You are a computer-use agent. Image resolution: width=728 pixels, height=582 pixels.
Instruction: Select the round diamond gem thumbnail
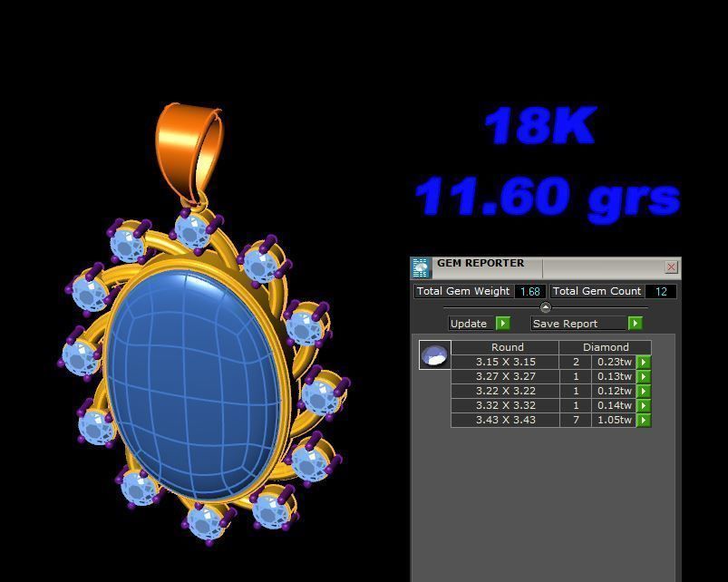434,355
